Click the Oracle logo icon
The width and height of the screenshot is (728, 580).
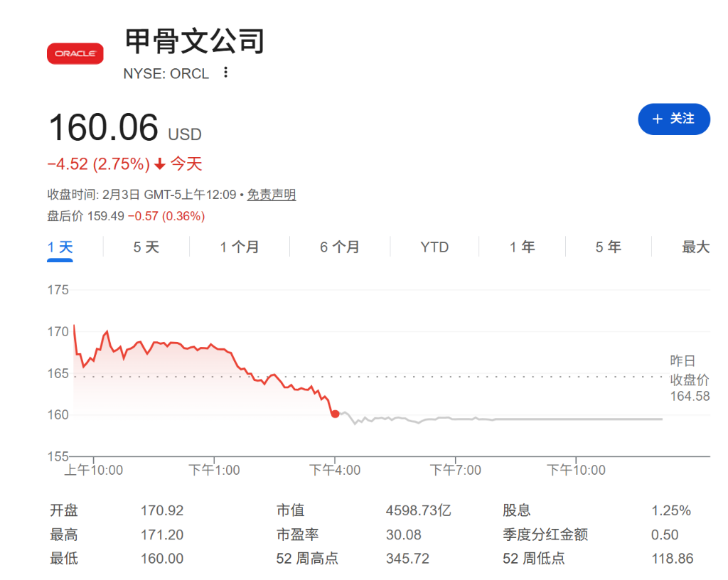pos(75,53)
